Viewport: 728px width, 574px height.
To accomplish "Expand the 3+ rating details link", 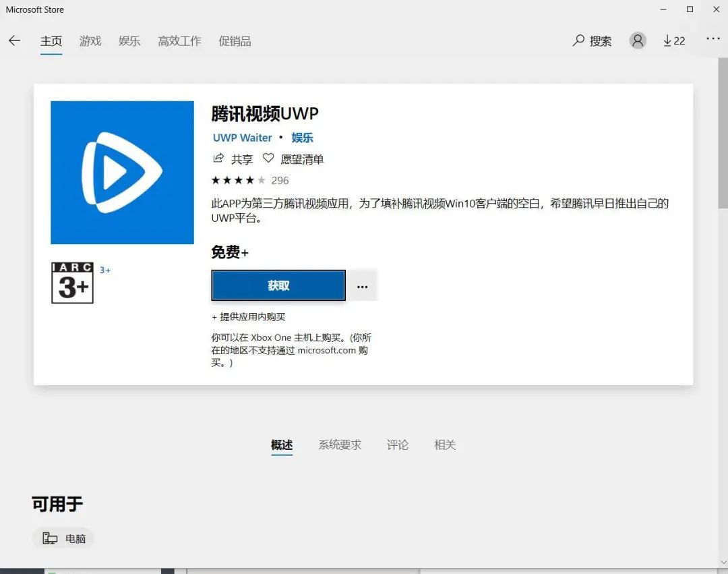I will point(105,269).
